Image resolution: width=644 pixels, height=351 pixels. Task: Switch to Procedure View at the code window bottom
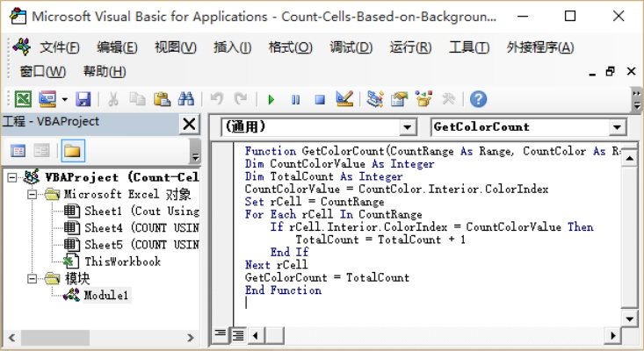(221, 334)
